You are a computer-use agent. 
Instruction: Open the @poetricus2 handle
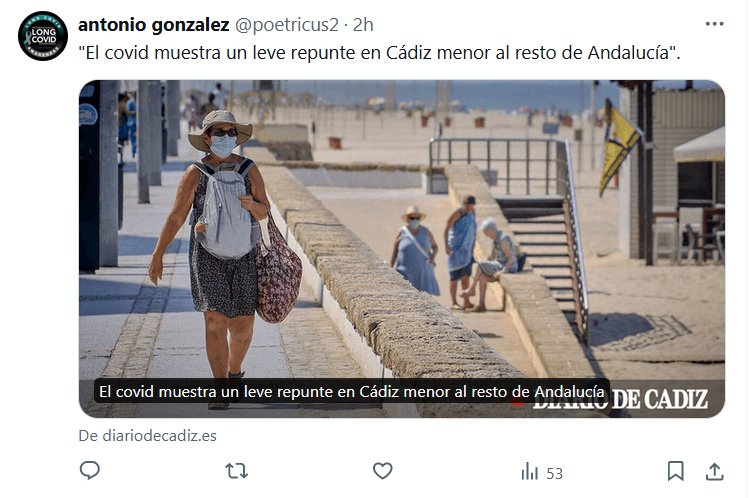tap(287, 25)
